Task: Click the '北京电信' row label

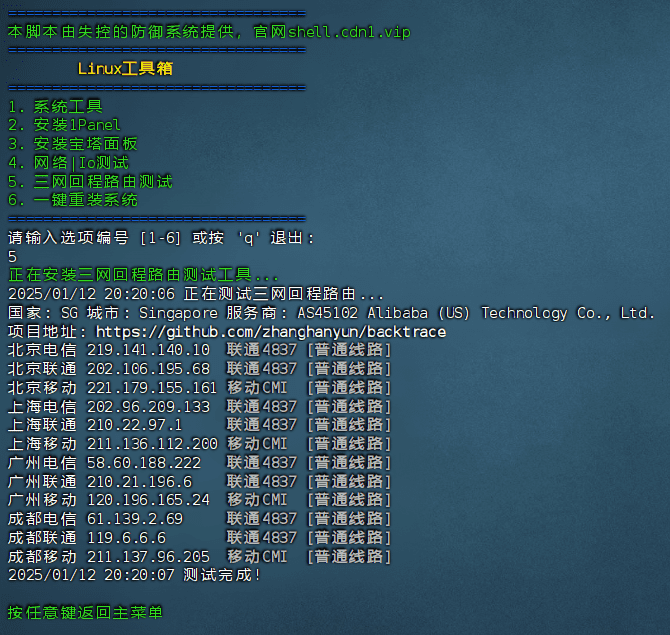Action: tap(42, 350)
